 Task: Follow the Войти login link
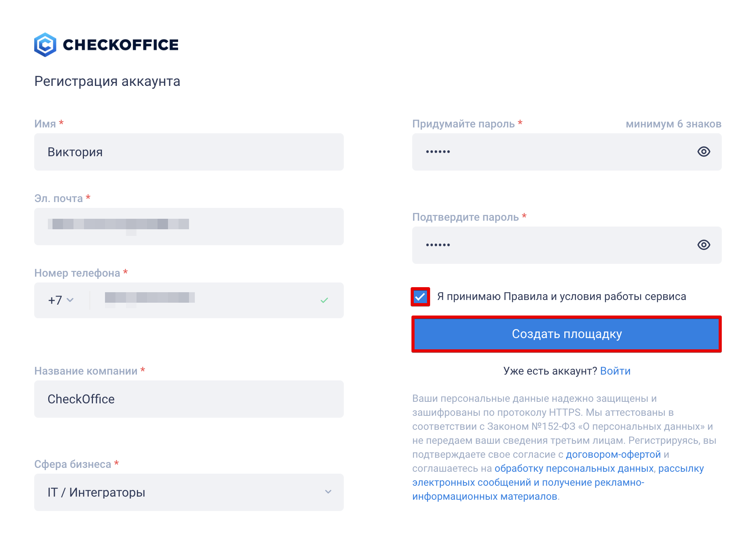click(615, 371)
